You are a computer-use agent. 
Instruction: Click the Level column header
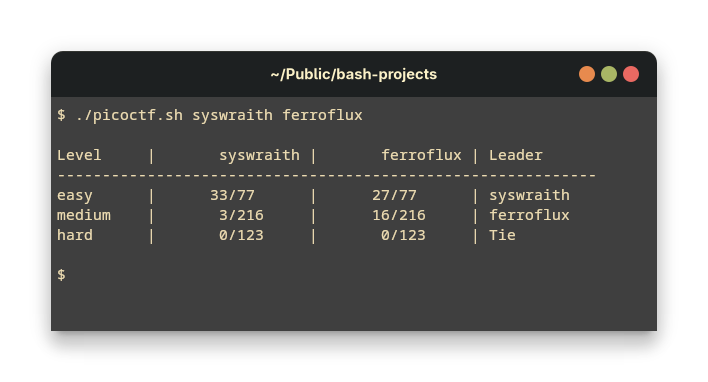[79, 155]
